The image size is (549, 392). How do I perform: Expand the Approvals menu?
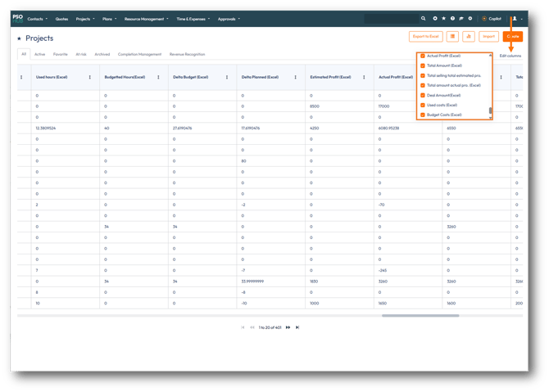(229, 19)
